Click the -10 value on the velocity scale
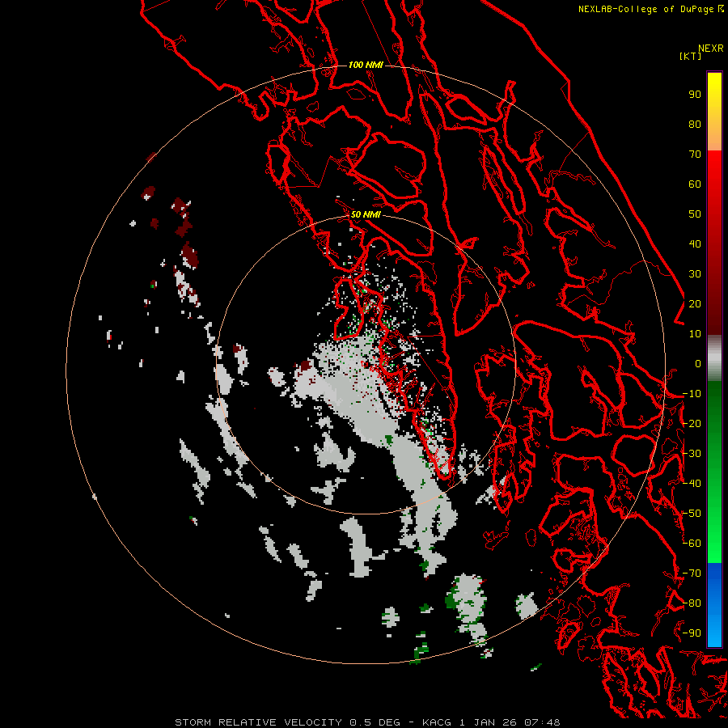728x728 pixels. (x=692, y=394)
